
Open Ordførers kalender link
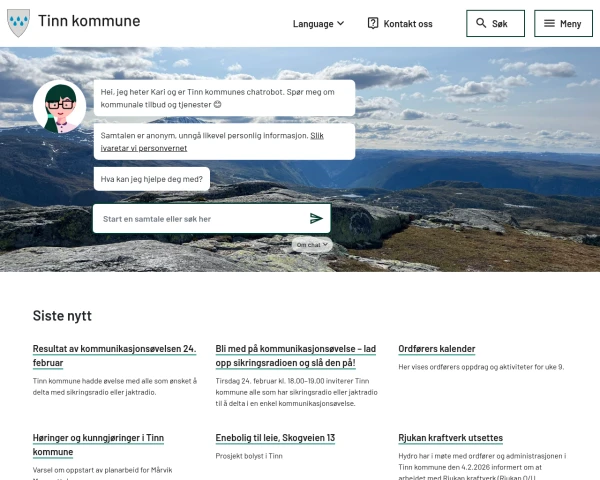437,349
